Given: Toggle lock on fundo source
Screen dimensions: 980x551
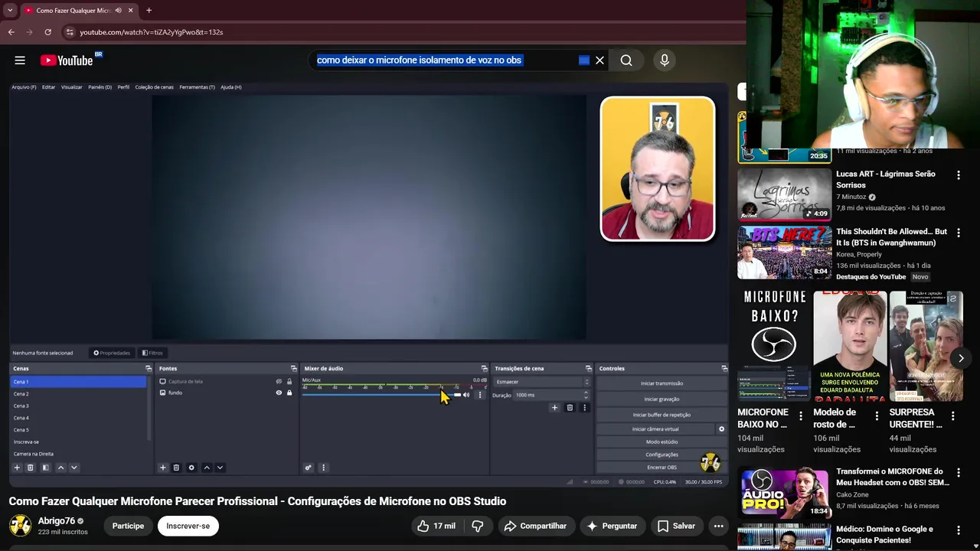Looking at the screenshot, I should [289, 393].
